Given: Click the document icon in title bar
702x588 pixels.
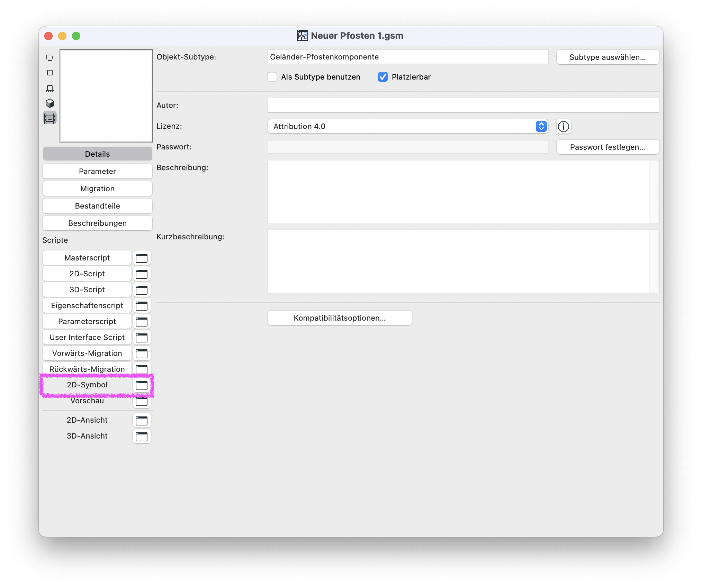Looking at the screenshot, I should pyautogui.click(x=302, y=35).
